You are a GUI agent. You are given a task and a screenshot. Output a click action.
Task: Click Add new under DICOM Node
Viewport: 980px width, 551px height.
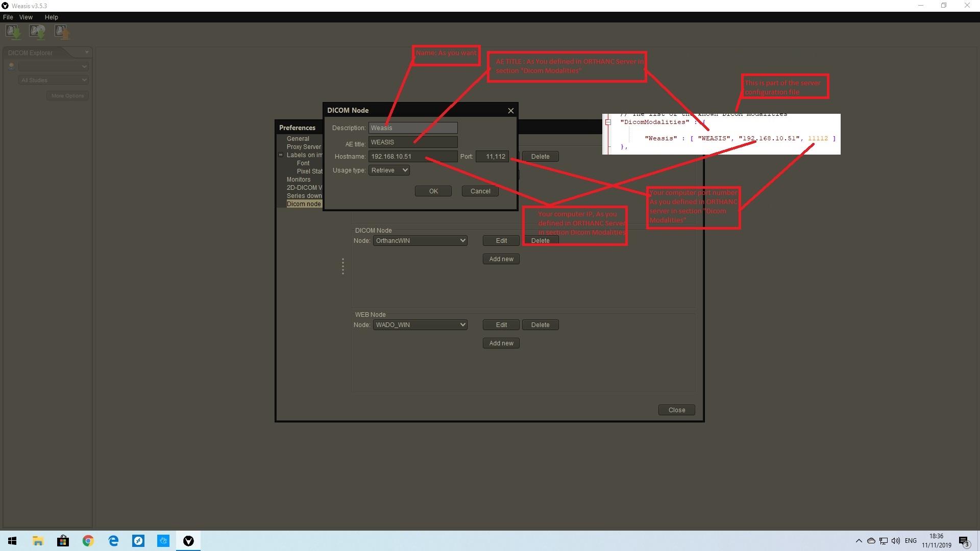pos(501,259)
